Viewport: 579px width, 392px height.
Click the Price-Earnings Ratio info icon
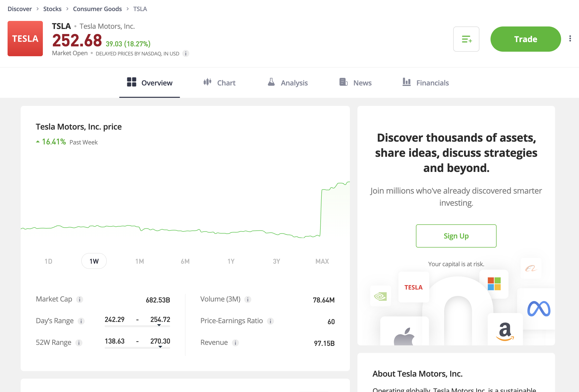coord(270,321)
